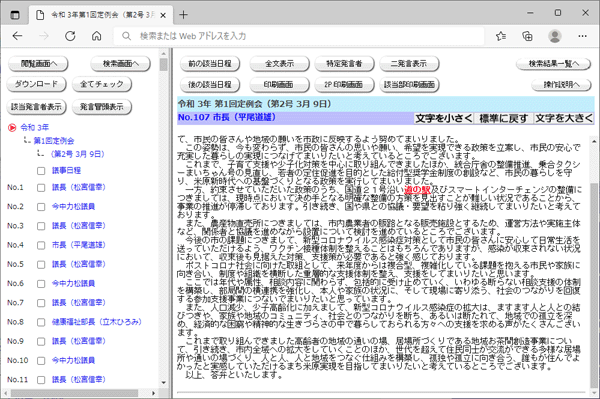Click the transcript pane scroll-down arrow
Viewport: 600px width, 399px height.
coord(593,392)
